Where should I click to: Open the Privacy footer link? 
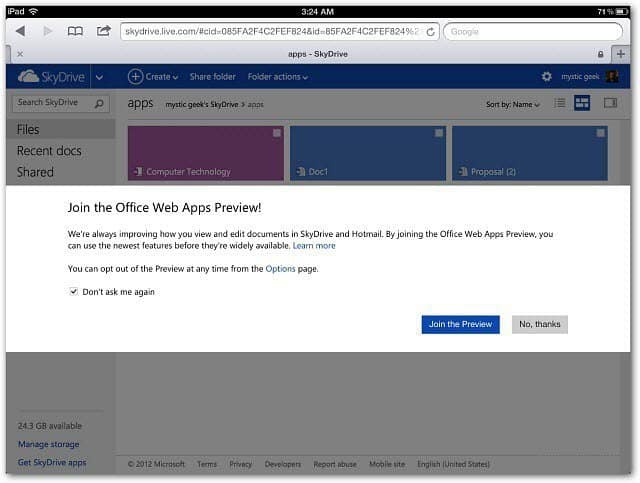[x=240, y=464]
